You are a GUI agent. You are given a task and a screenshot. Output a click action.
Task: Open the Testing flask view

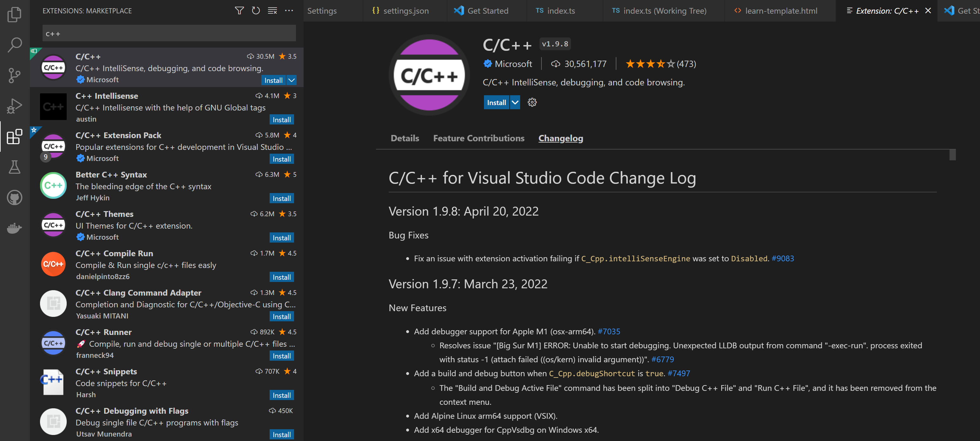click(15, 167)
